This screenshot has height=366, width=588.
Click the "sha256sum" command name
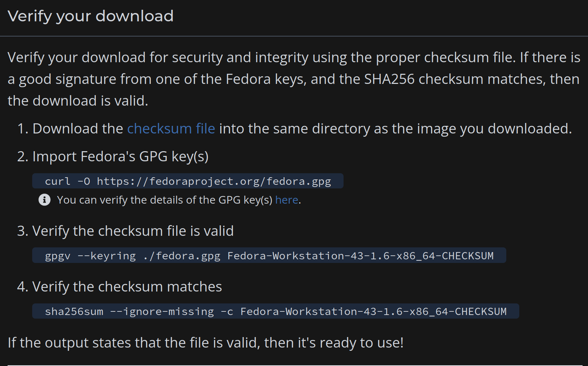point(74,311)
